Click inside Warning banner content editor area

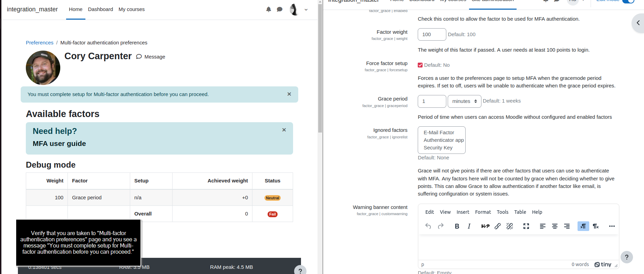pos(518,247)
